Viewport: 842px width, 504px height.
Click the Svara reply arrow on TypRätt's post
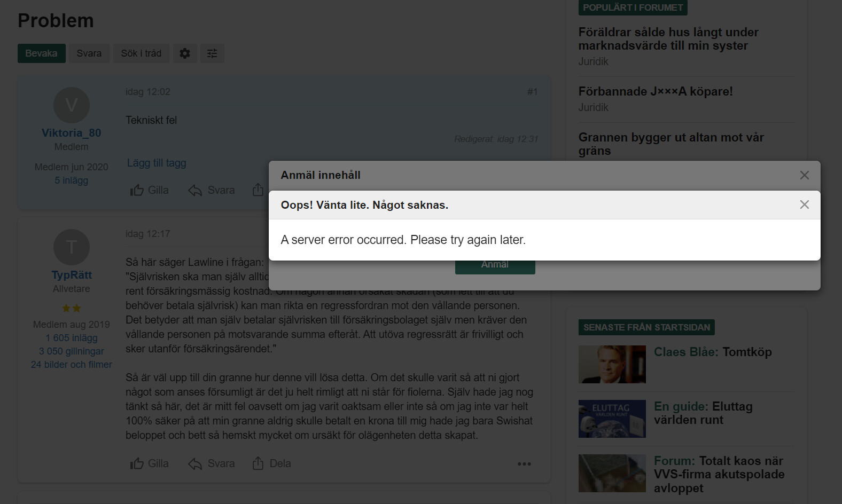click(212, 463)
